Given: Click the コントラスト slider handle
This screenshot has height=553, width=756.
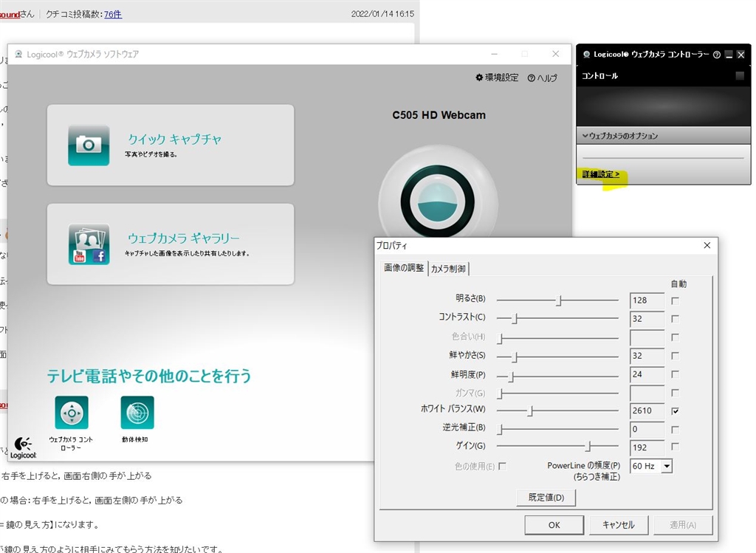Looking at the screenshot, I should click(x=515, y=319).
